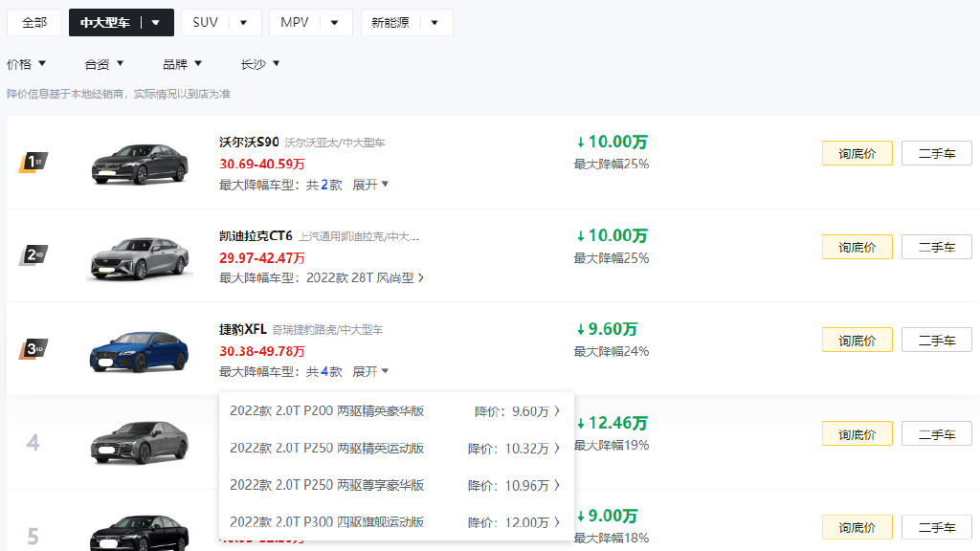Open the 长沙 city dropdown
Viewport: 980px width, 551px height.
[x=260, y=64]
